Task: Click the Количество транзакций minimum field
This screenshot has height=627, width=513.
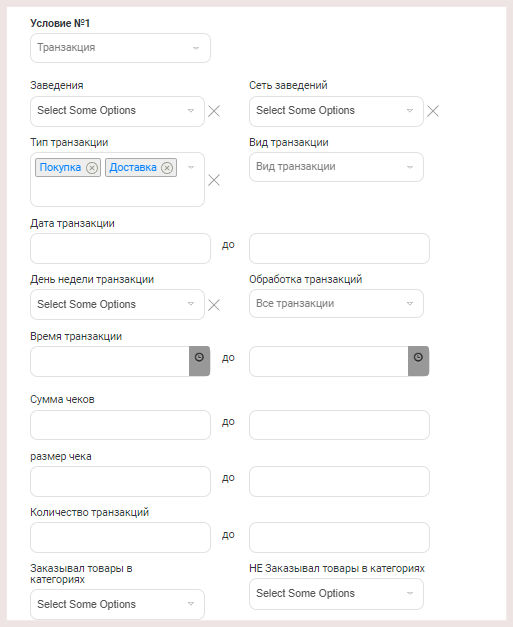Action: tap(120, 537)
